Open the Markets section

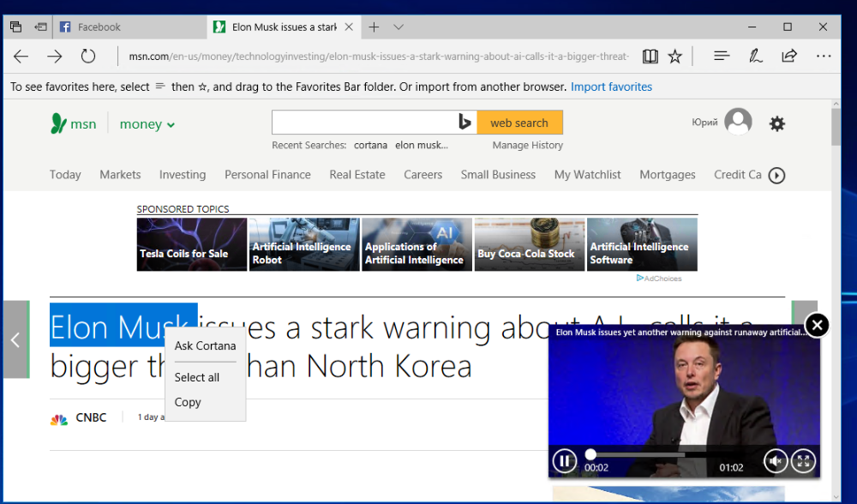coord(120,175)
